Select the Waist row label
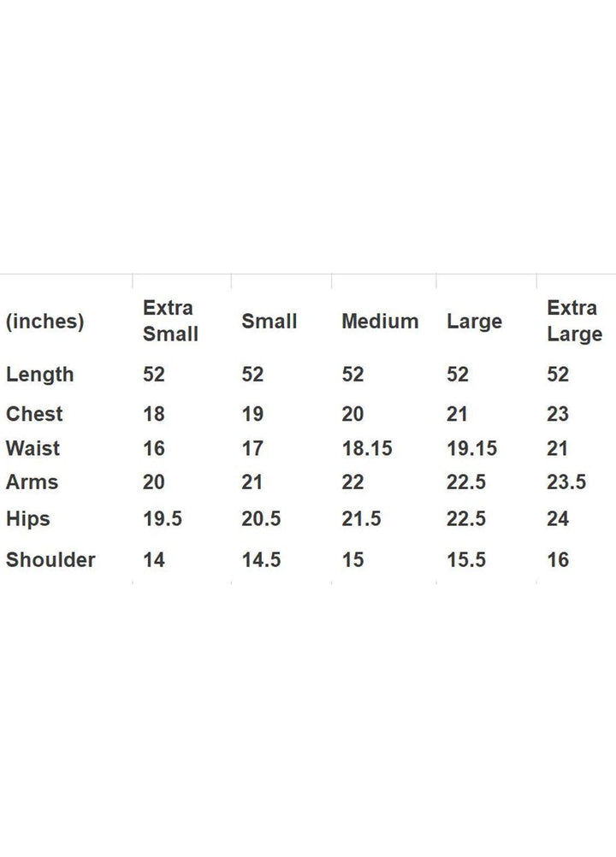 33,448
